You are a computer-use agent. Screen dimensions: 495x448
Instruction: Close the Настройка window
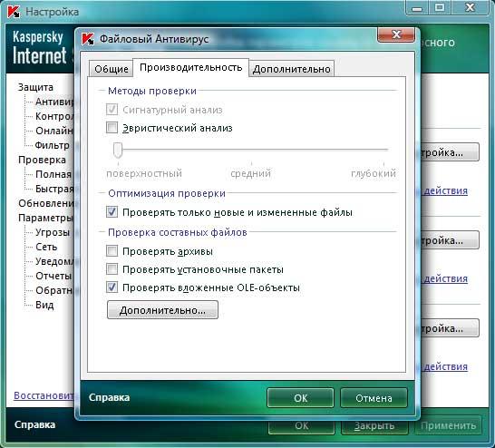[x=470, y=8]
